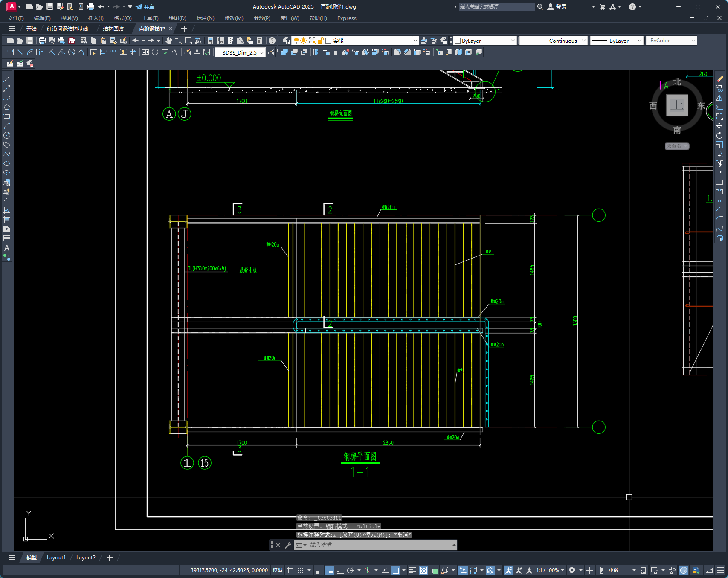Select the Move tool in modify toolbar
The image size is (728, 578).
tap(719, 126)
